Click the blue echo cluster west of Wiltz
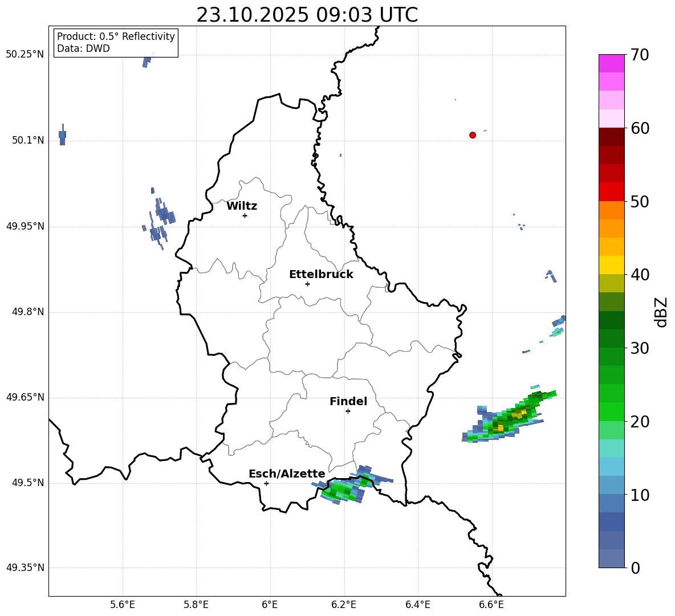This screenshot has width=675, height=616. pyautogui.click(x=158, y=219)
